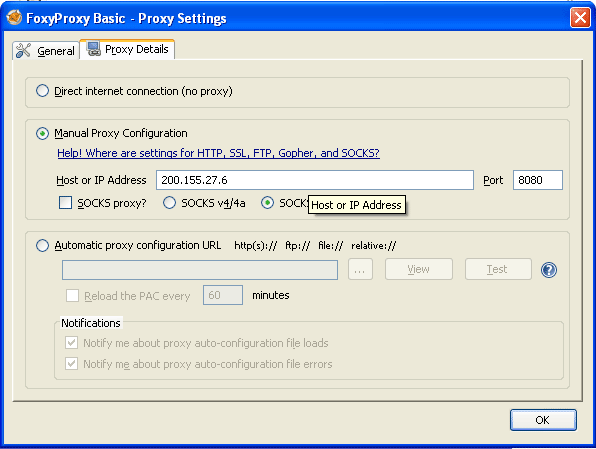Image resolution: width=596 pixels, height=449 pixels.
Task: Click the Host or IP Address field
Action: [315, 180]
